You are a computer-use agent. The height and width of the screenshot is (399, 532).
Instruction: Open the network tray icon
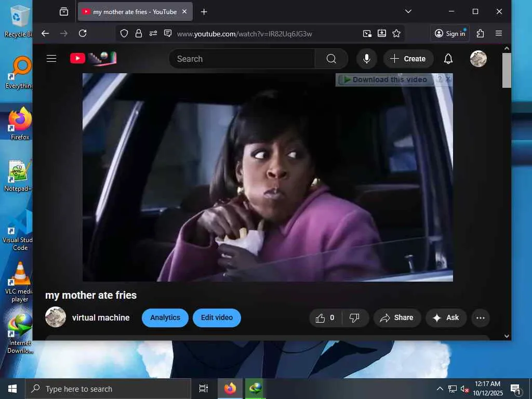453,389
